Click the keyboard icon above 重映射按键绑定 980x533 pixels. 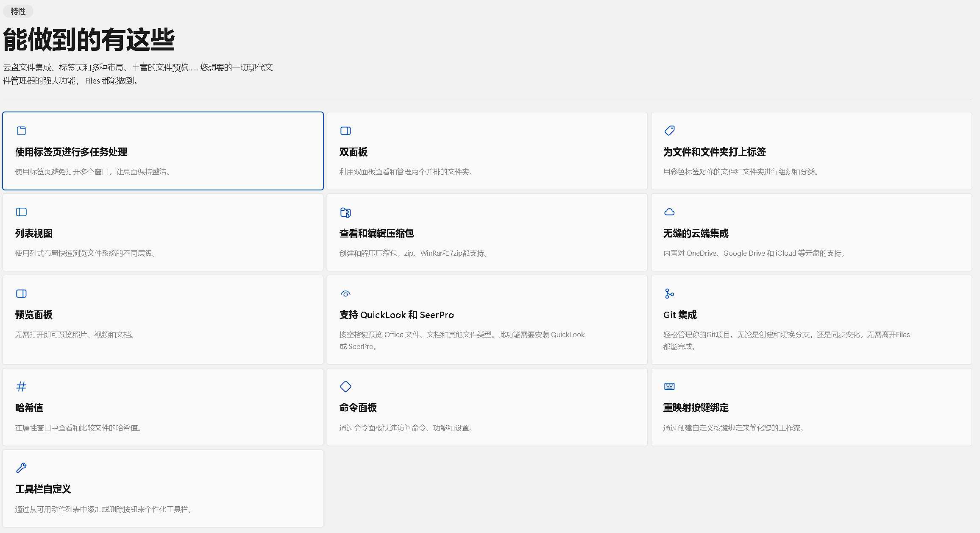click(670, 386)
